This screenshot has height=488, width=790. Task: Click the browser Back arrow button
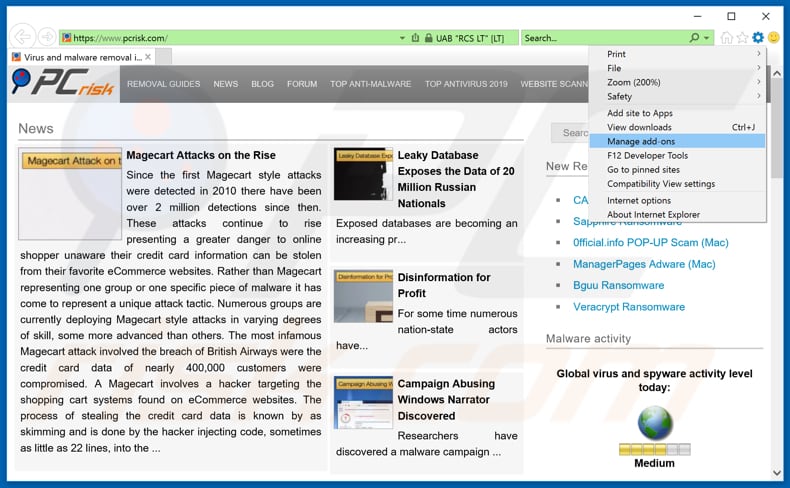point(23,37)
